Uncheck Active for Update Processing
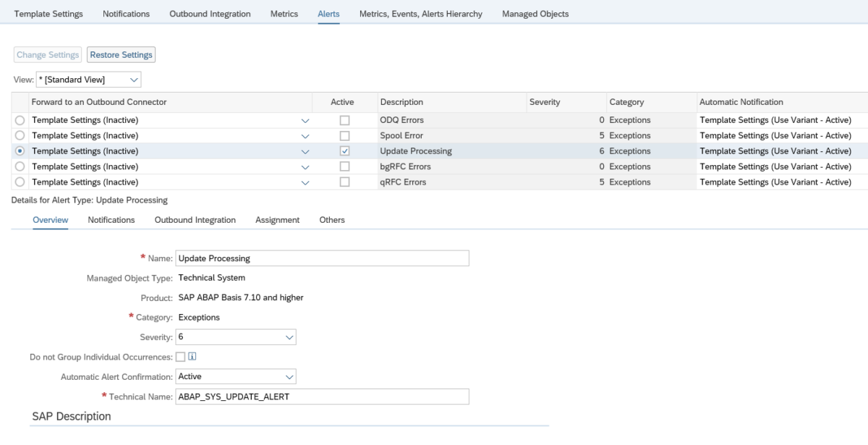This screenshot has width=868, height=445. pos(344,151)
